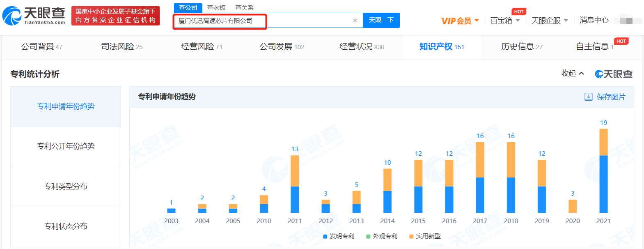Click the 专利统计分析 heading

coord(35,74)
